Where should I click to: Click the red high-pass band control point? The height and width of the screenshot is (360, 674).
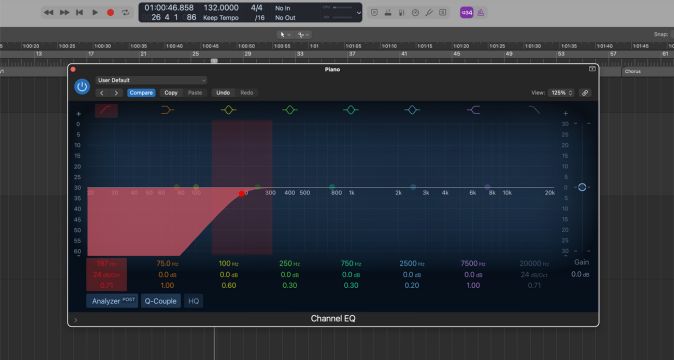[242, 194]
